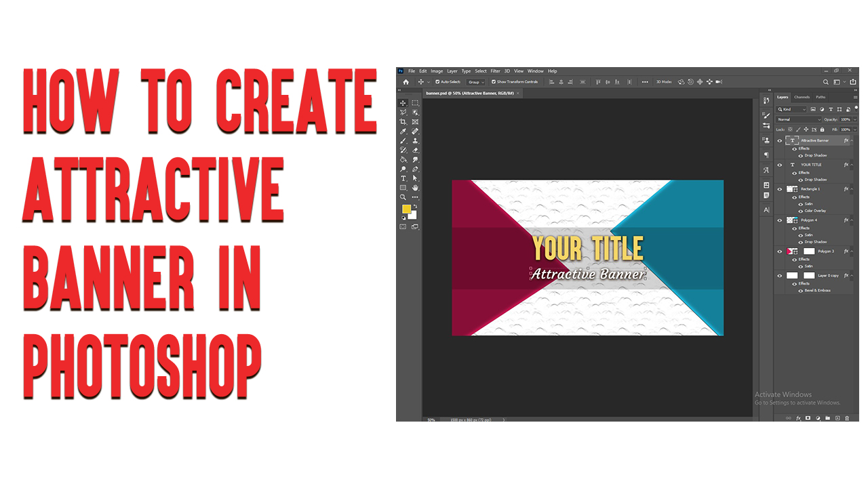The image size is (868, 488).
Task: Open the layer filter Kind dropdown
Action: [x=791, y=109]
